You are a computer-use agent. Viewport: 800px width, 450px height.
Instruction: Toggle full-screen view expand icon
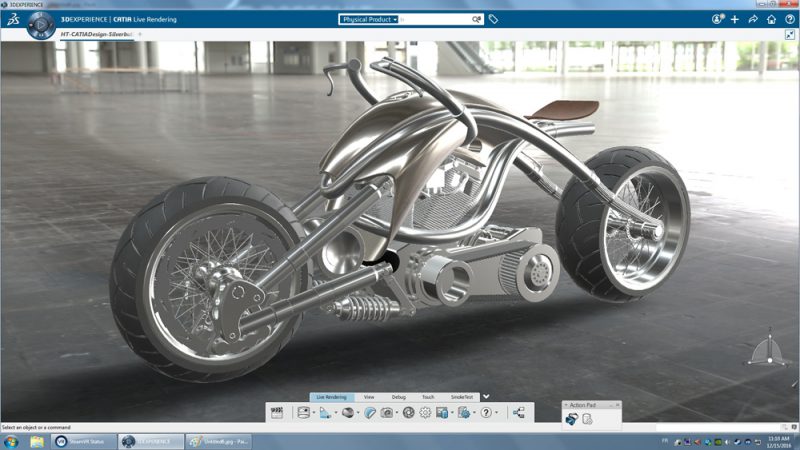[x=790, y=35]
